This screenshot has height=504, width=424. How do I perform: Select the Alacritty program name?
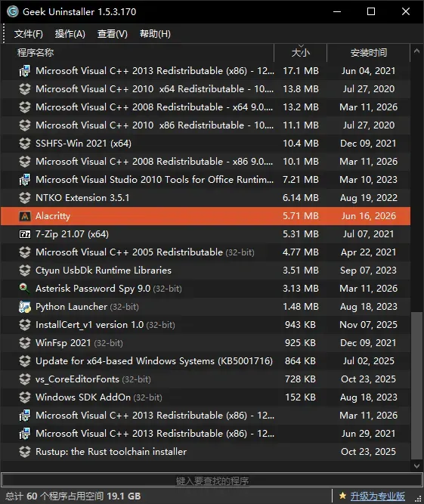53,216
